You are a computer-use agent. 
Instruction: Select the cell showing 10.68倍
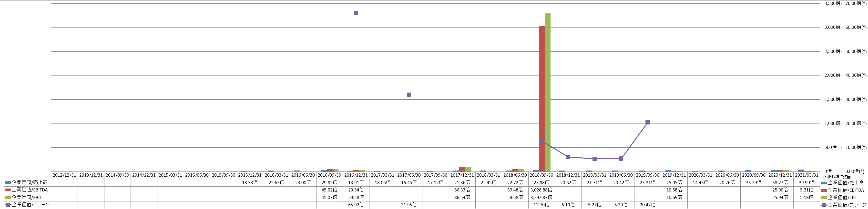[674, 190]
